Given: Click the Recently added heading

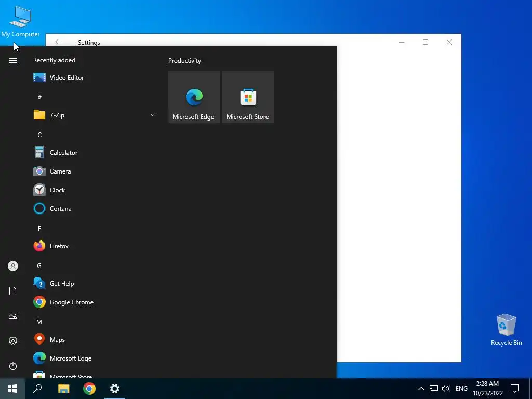Looking at the screenshot, I should coord(54,60).
